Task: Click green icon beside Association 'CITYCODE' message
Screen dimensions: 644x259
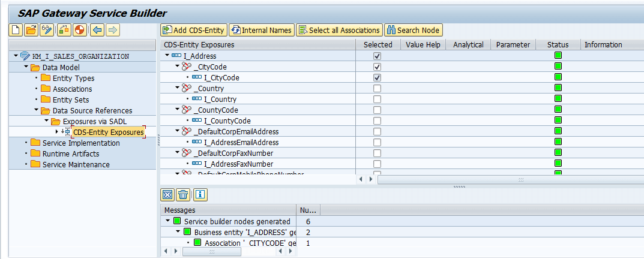Action: click(x=198, y=243)
